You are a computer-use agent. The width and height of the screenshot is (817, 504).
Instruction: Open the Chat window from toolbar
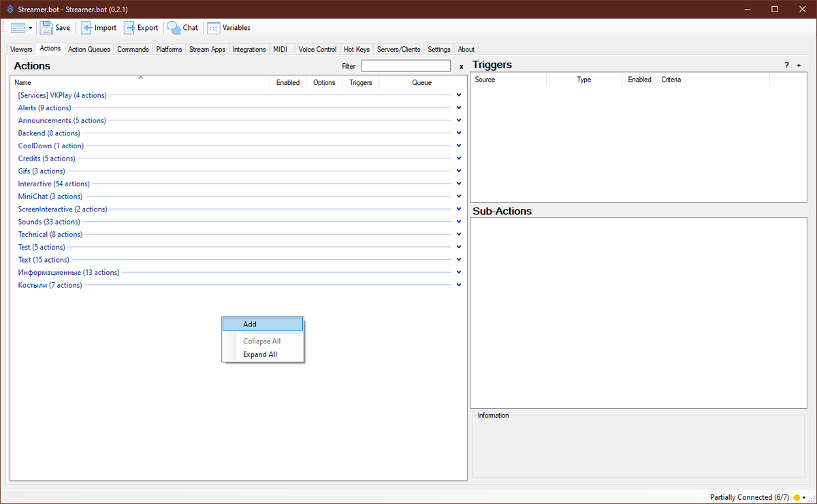click(x=183, y=28)
